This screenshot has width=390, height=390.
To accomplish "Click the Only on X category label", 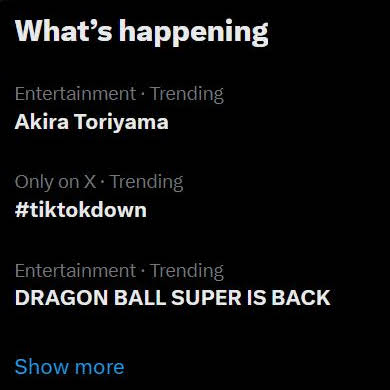I will click(x=55, y=182).
